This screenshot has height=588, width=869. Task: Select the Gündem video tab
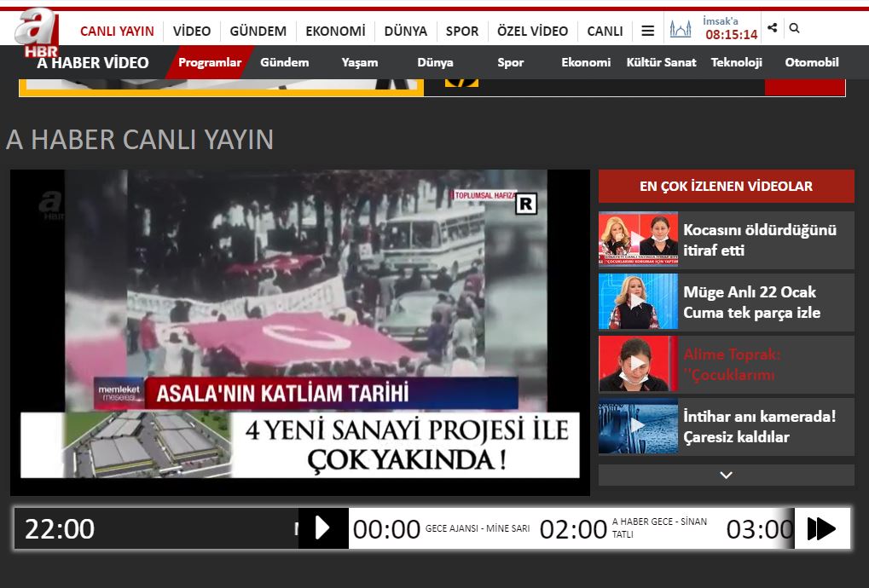coord(284,62)
